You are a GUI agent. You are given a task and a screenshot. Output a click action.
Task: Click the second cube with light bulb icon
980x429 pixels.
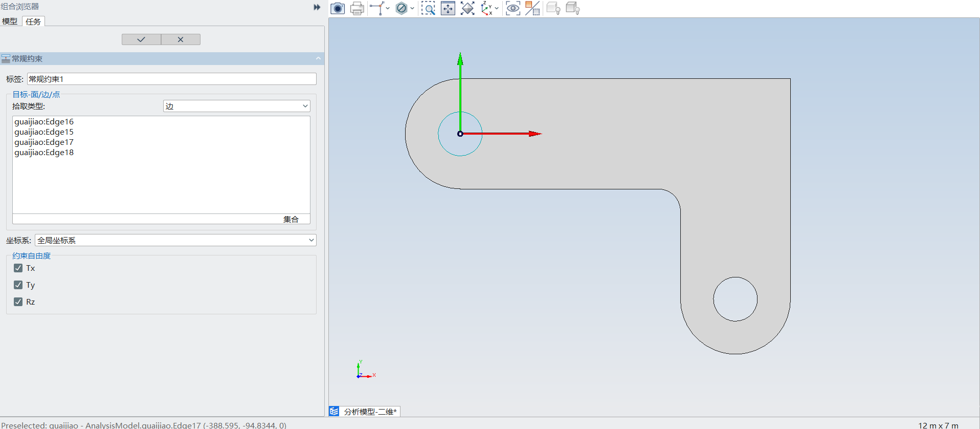coord(573,8)
